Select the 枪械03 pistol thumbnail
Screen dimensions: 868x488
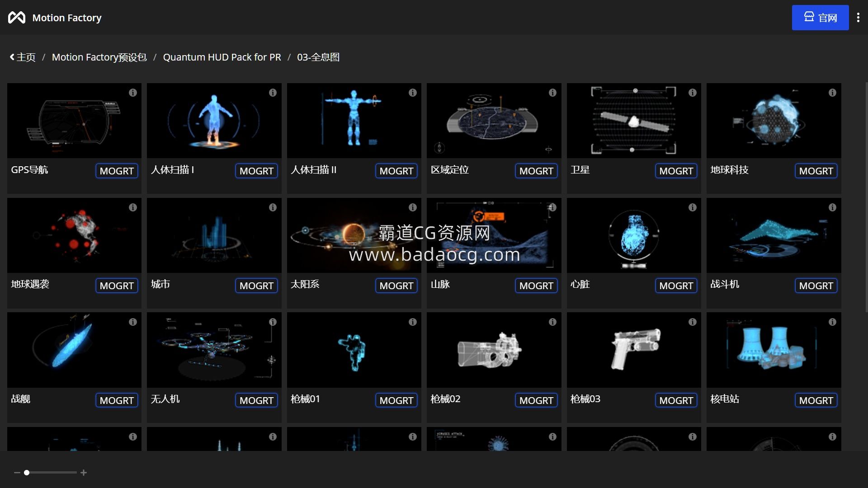[634, 350]
